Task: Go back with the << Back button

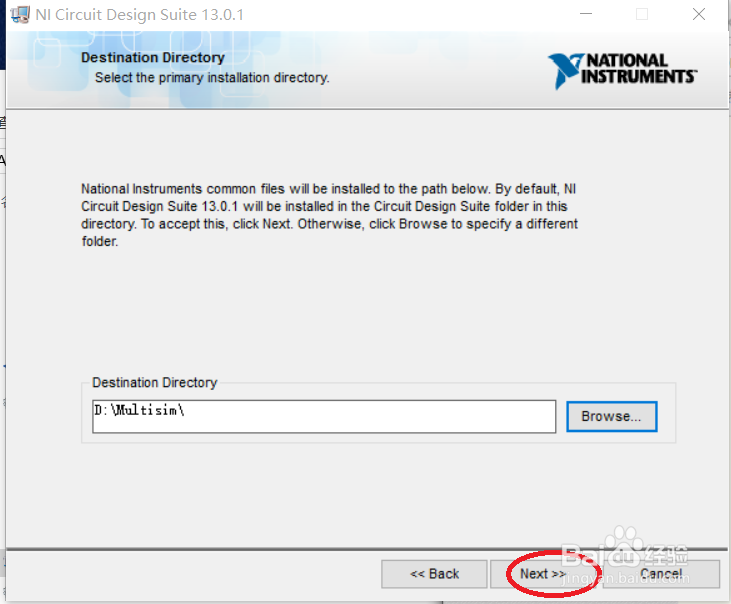Action: coord(434,574)
